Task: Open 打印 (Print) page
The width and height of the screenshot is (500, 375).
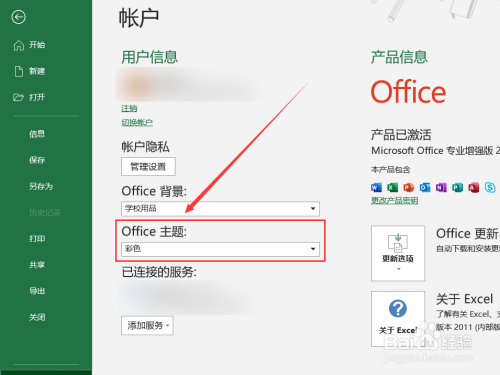Action: (x=37, y=239)
